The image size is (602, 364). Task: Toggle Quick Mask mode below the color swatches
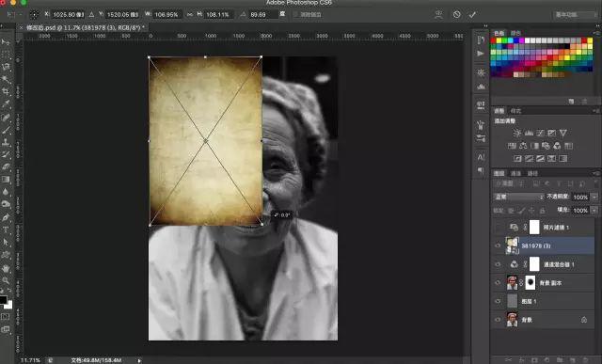6,317
